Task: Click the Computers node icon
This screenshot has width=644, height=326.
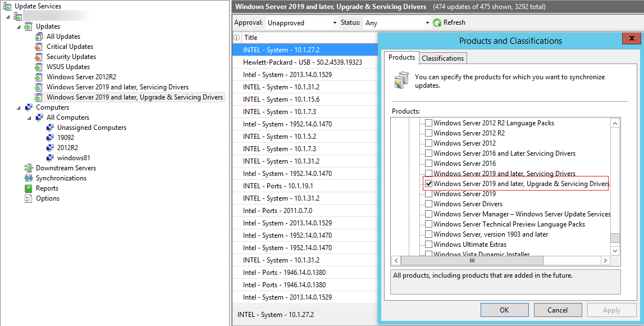Action: (x=28, y=107)
